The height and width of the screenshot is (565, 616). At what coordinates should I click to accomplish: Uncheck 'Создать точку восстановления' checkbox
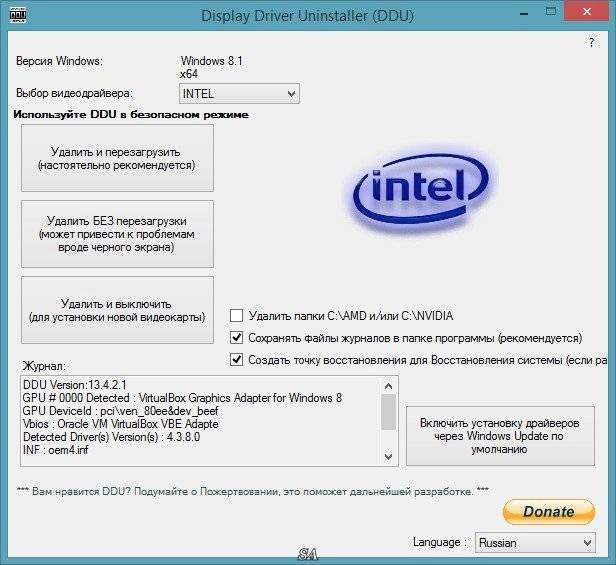236,360
